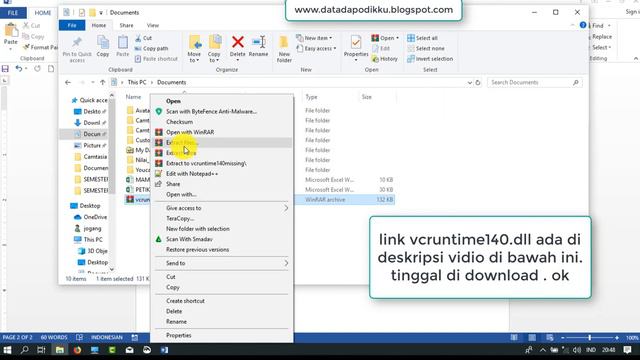Click Select all in ribbon
Image resolution: width=640 pixels, height=360 pixels.
click(x=422, y=38)
